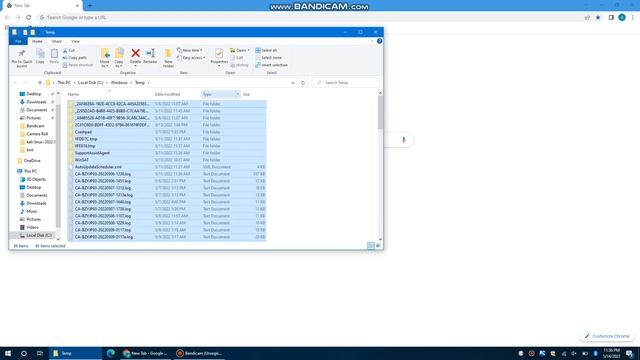The image size is (640, 360).
Task: Create a New folder from the ribbon
Action: tap(168, 58)
